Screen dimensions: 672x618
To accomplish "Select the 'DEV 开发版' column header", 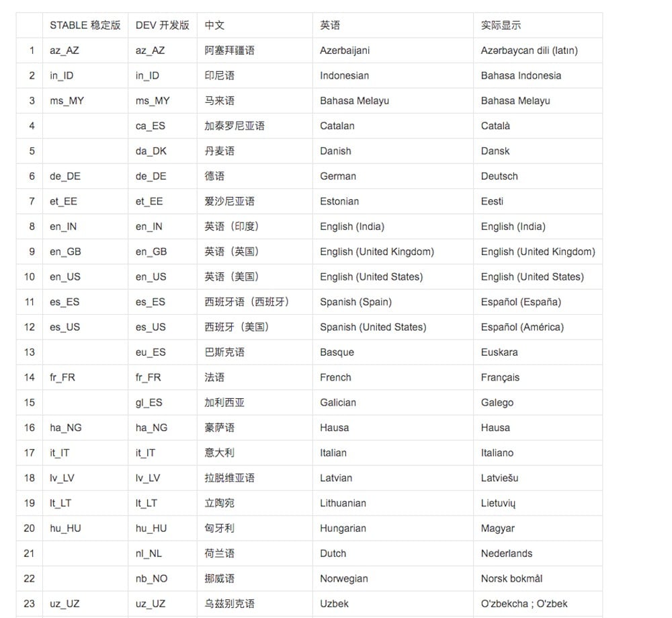I will 163,26.
